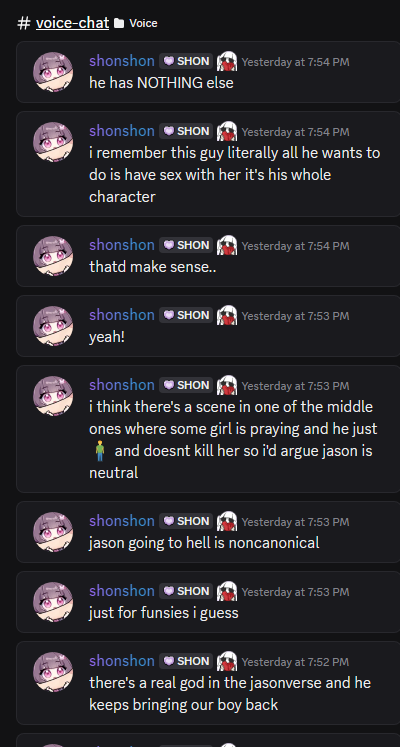Click shonshon username on "real god in the jasonverse" message
Image resolution: width=400 pixels, height=747 pixels.
[121, 661]
